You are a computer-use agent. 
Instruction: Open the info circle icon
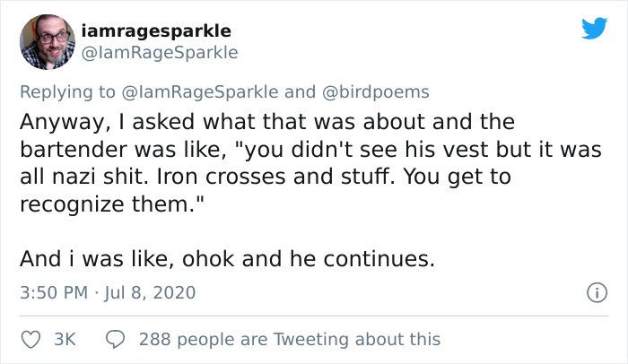click(593, 292)
